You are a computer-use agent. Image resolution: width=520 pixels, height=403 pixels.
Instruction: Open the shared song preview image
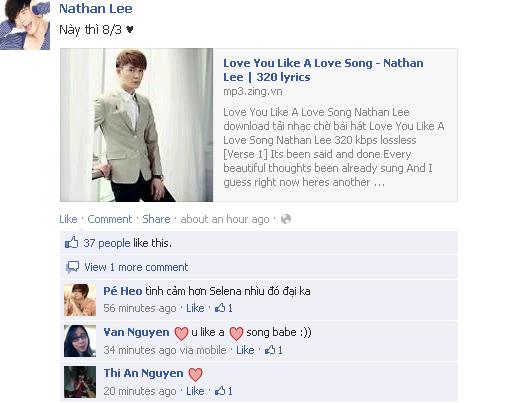coord(137,125)
